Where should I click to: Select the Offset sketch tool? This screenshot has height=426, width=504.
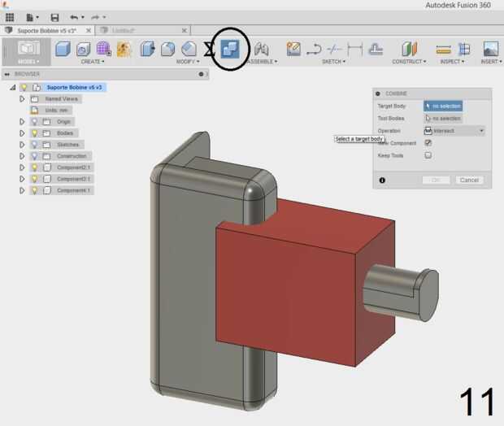[376, 50]
